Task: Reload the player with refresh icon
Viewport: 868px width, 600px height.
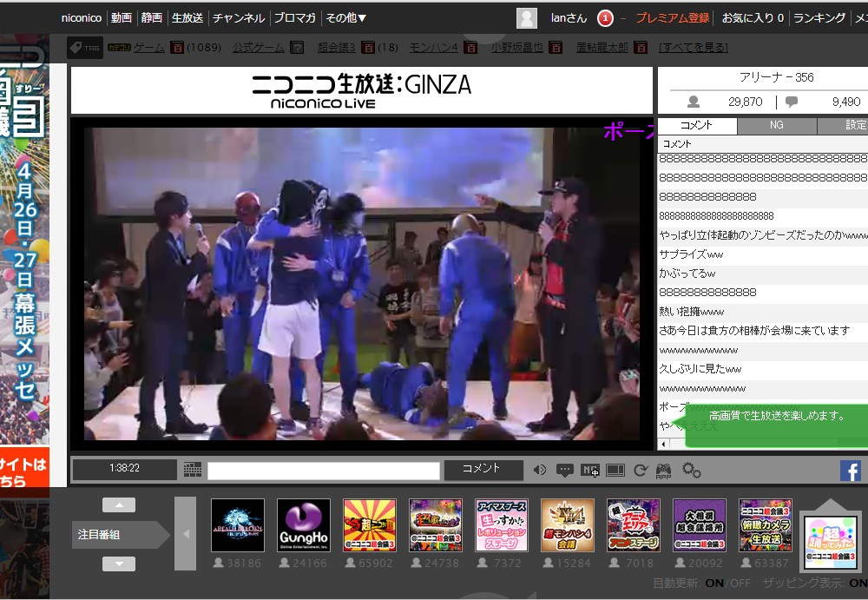Action: click(x=641, y=471)
